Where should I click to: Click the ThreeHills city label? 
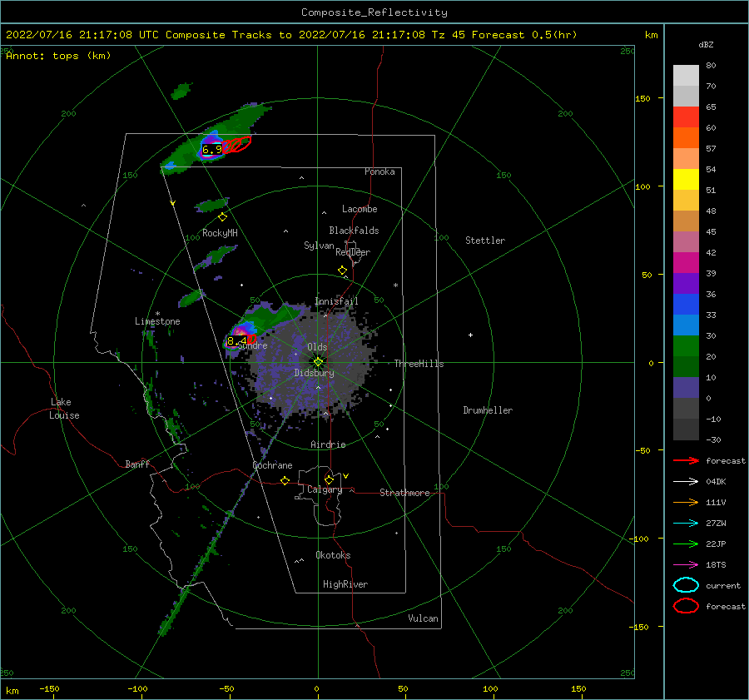click(x=419, y=364)
